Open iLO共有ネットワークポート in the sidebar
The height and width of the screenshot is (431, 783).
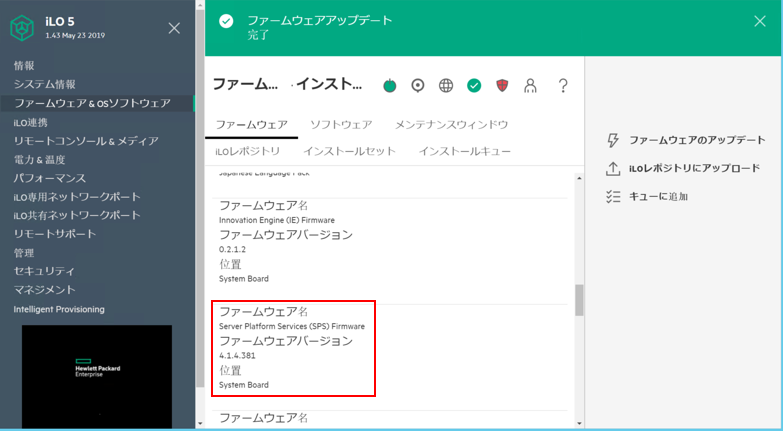click(x=77, y=215)
